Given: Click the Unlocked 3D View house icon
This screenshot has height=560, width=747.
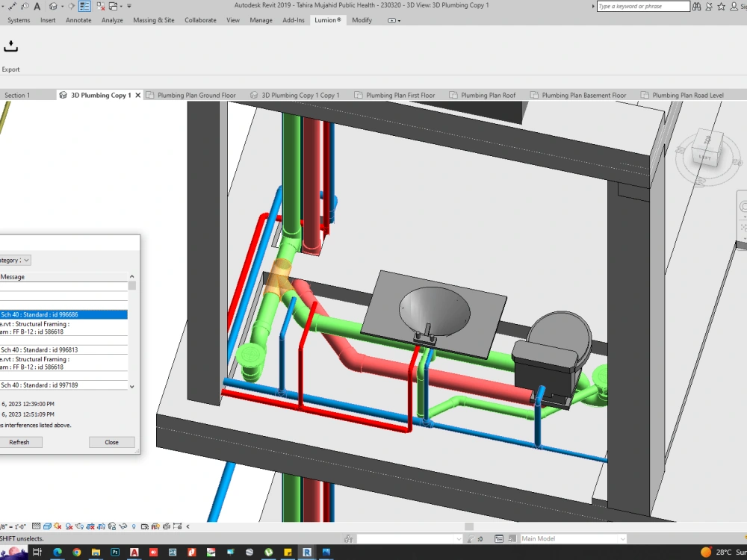Looking at the screenshot, I should coord(112,526).
